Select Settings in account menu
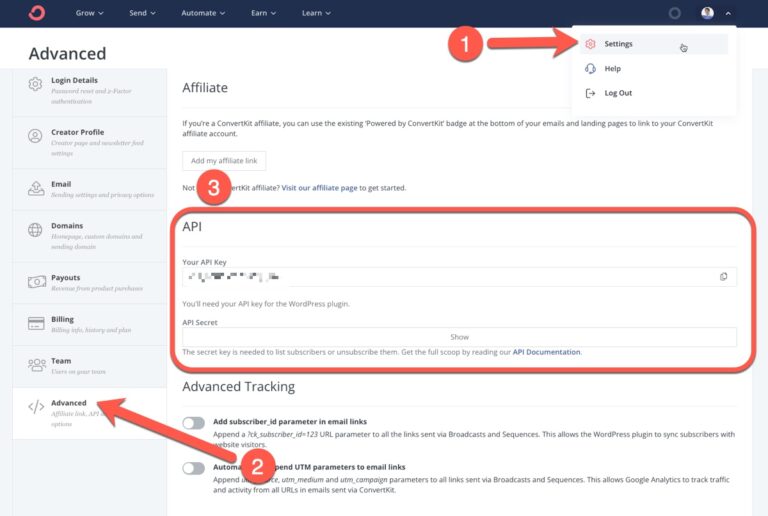768x516 pixels. (654, 44)
